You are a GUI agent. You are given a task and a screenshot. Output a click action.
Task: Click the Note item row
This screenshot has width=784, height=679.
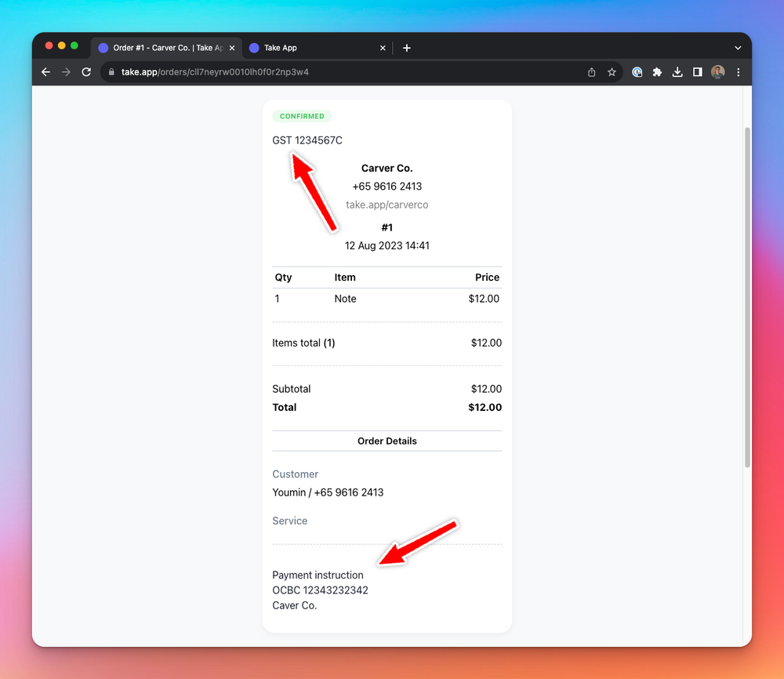point(387,299)
